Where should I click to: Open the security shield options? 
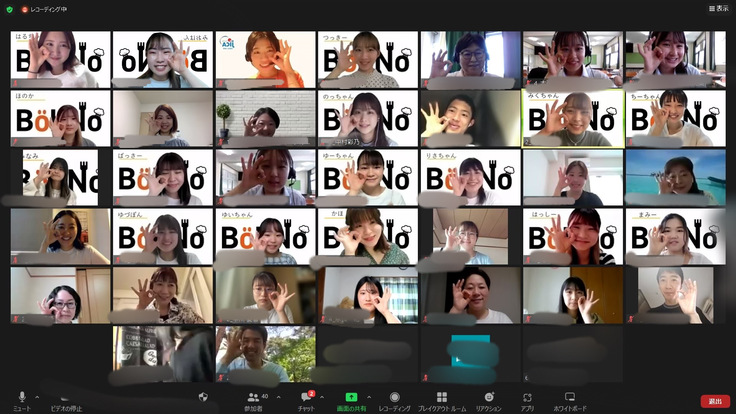coord(204,399)
